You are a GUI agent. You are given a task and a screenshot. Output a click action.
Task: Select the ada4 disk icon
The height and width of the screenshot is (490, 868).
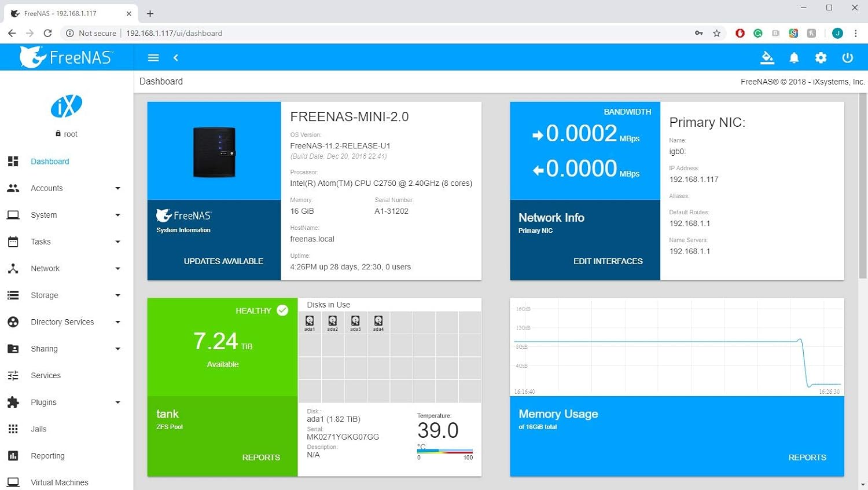tap(378, 323)
